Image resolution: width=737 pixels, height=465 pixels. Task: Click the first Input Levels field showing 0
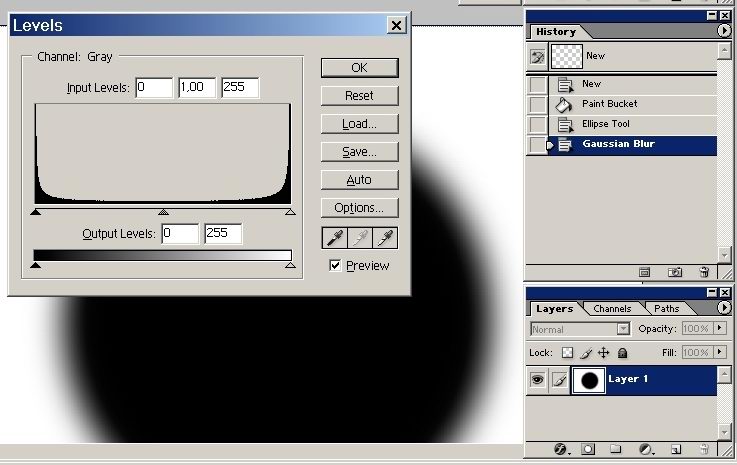[154, 87]
